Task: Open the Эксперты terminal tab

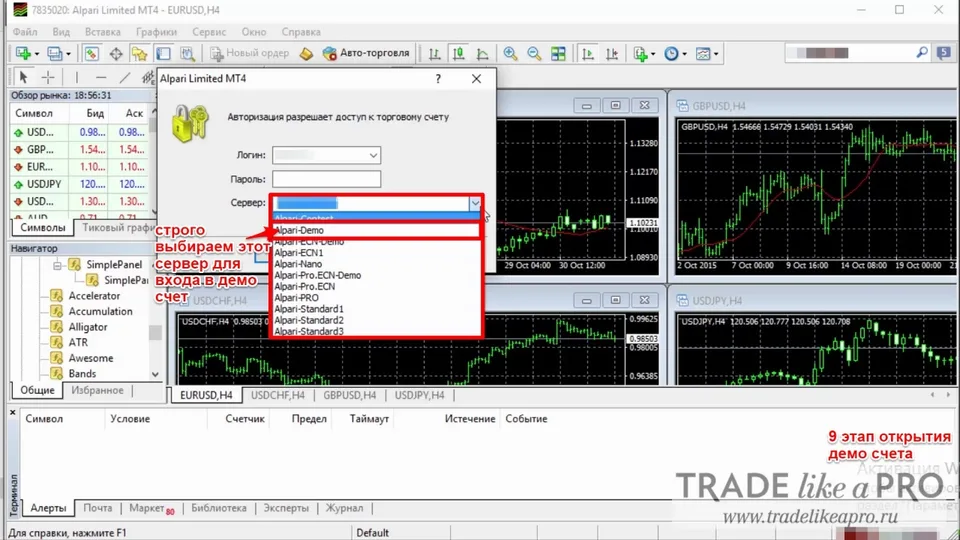Action: click(286, 508)
